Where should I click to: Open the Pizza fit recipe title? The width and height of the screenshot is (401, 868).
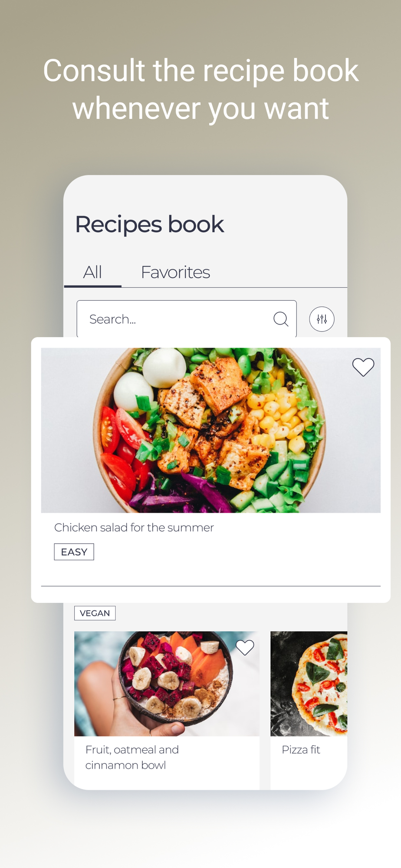(x=301, y=750)
